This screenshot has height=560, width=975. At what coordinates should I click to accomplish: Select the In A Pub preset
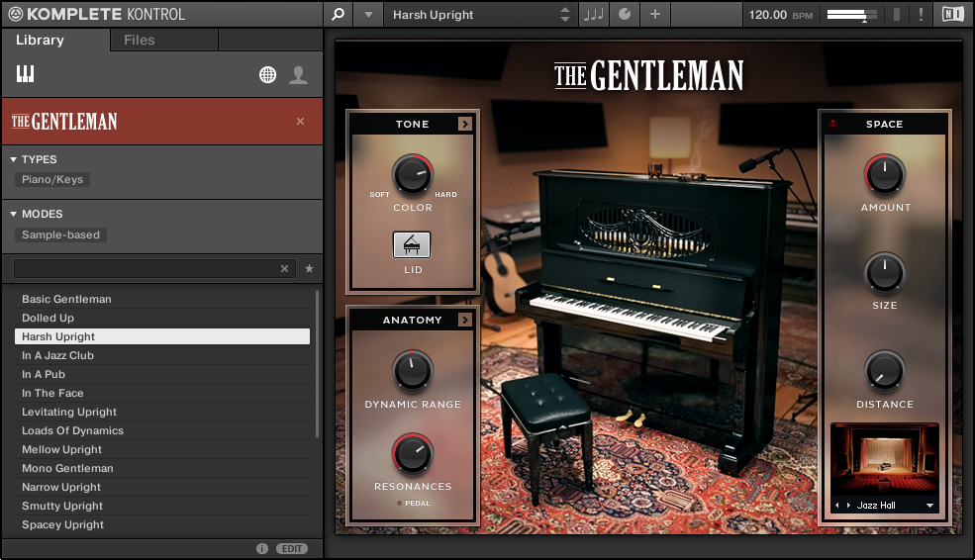(x=161, y=374)
